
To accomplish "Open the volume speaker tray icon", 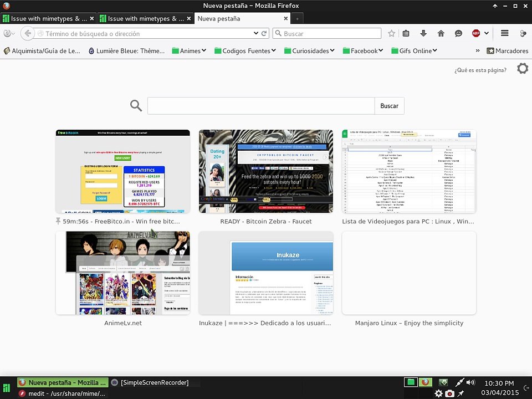I will pyautogui.click(x=470, y=382).
